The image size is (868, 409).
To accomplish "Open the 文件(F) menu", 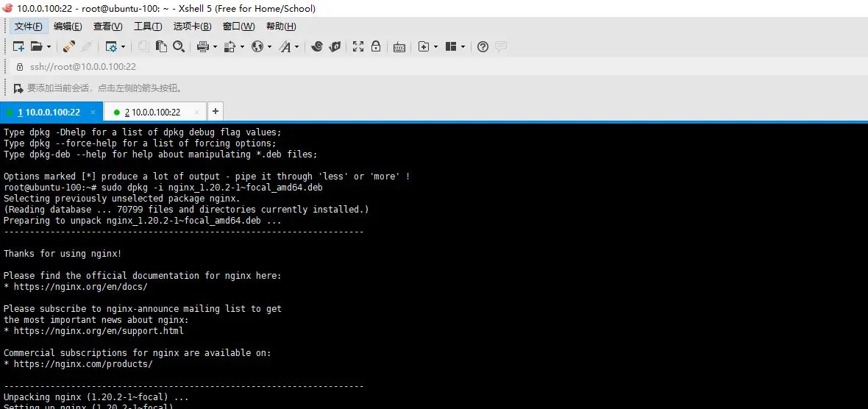I will 28,26.
